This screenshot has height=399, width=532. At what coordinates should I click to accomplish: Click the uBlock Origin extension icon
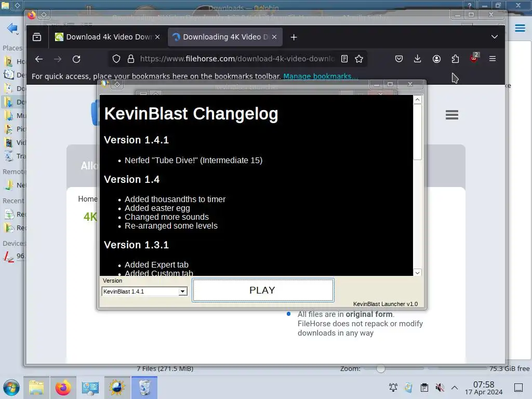point(474,58)
